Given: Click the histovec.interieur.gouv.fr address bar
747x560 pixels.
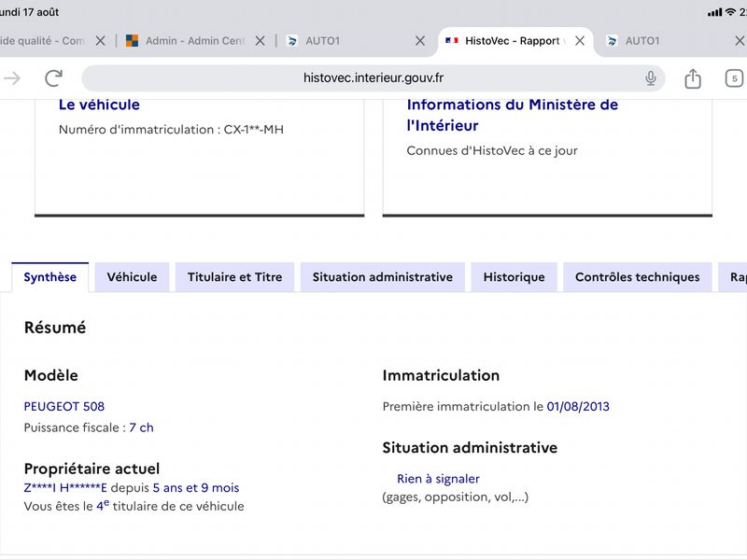Looking at the screenshot, I should pos(373,78).
